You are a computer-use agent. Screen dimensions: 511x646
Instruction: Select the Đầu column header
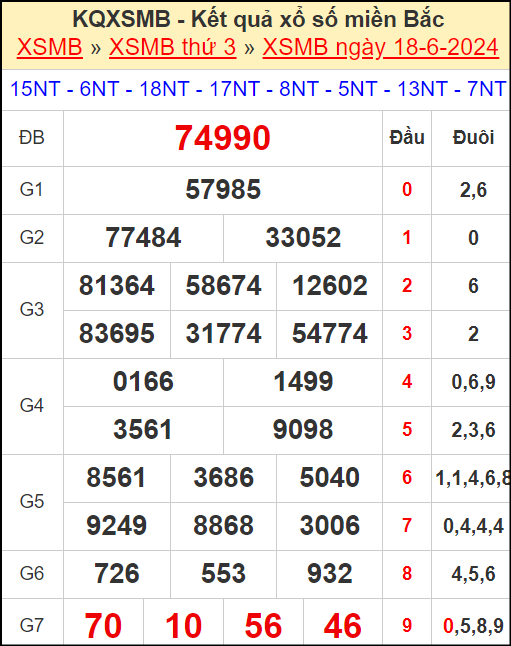point(407,138)
